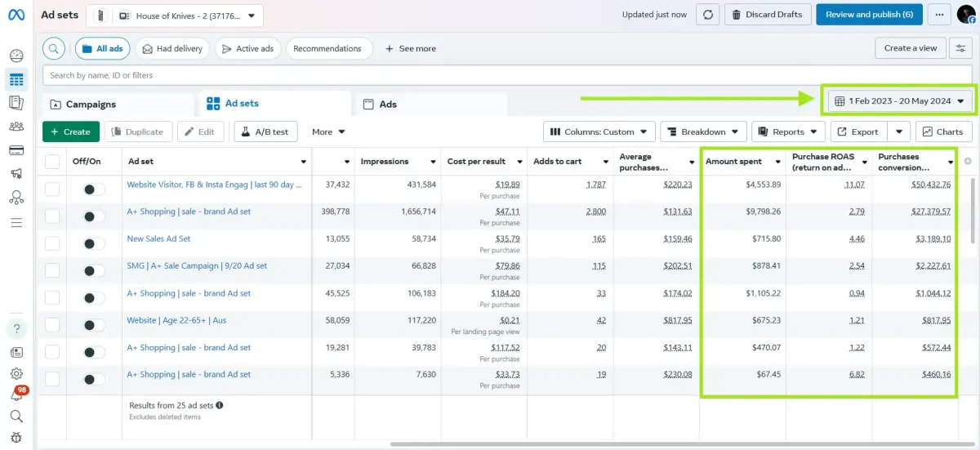Open Billing card icon in left sidebar
Screen dimensions: 980x450
(16, 150)
